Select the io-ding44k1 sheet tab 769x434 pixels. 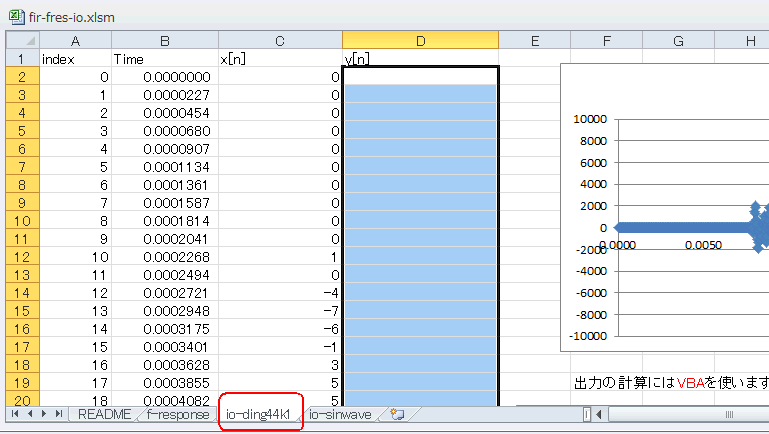(x=258, y=414)
